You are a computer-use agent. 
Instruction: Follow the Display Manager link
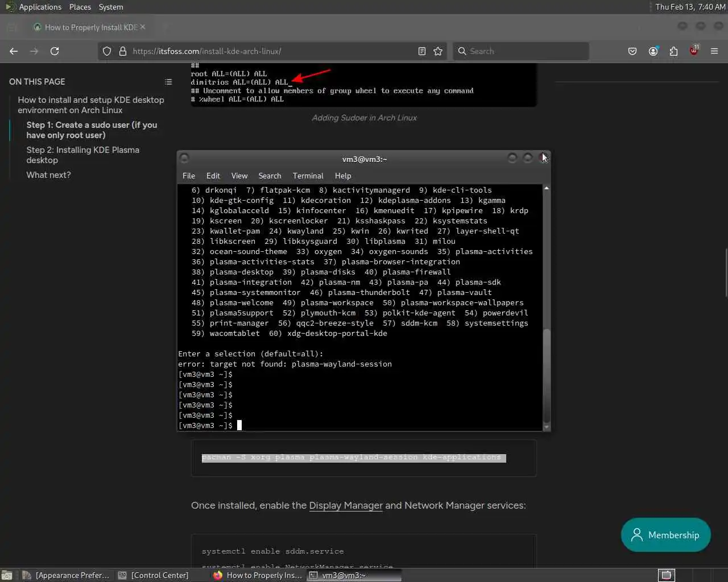coord(346,505)
